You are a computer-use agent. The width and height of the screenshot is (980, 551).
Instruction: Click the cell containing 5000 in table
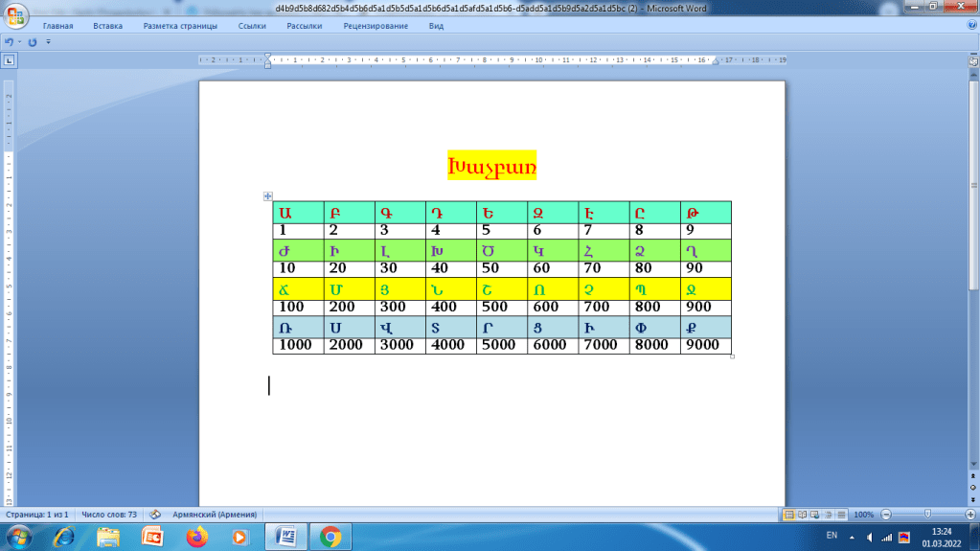click(501, 346)
